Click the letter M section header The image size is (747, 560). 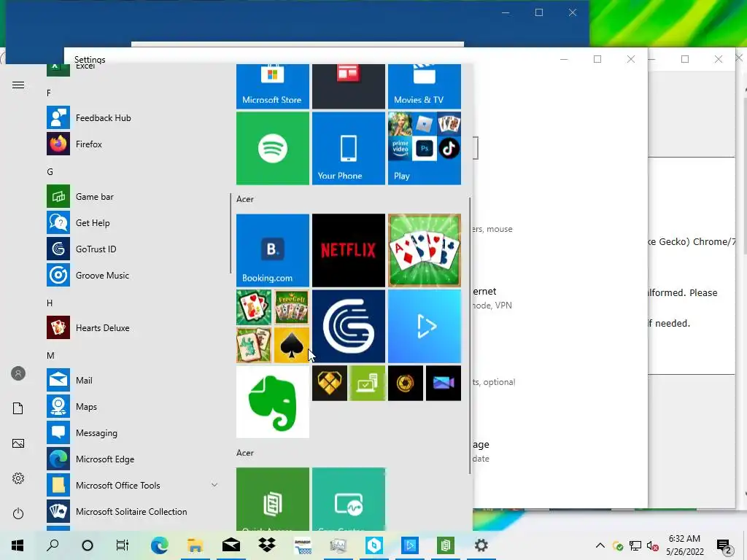tap(50, 355)
